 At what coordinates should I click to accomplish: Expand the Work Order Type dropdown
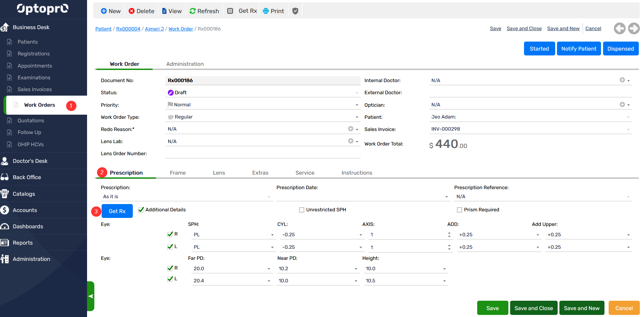[357, 117]
